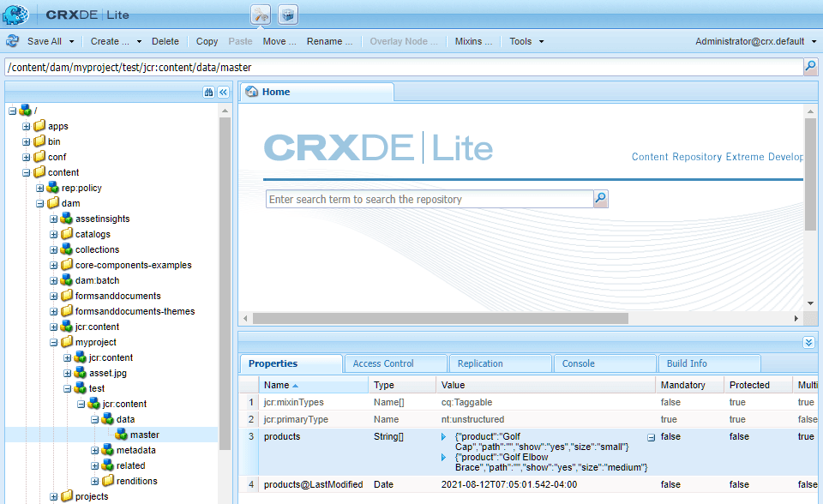The image size is (823, 504).
Task: Collapse the content folder in tree
Action: pyautogui.click(x=27, y=172)
